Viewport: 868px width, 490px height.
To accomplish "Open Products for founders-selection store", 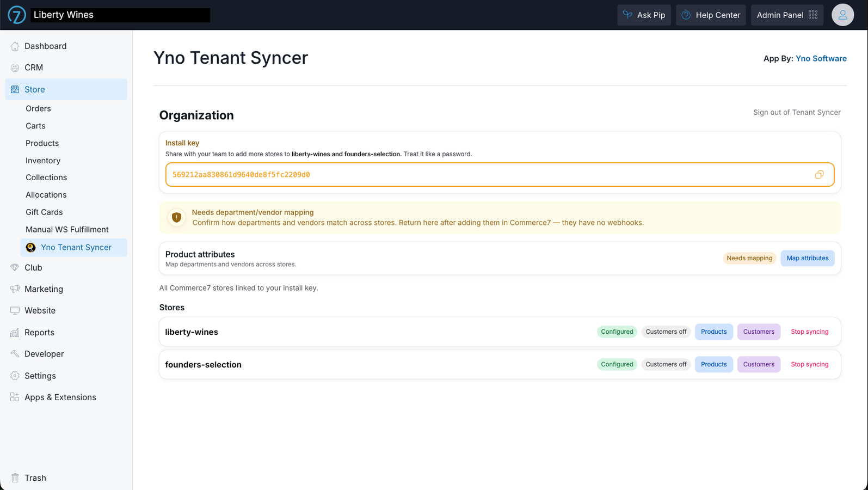I will click(713, 364).
